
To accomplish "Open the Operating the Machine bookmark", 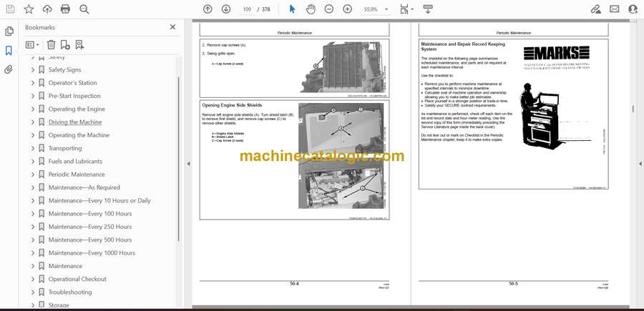I will 79,135.
